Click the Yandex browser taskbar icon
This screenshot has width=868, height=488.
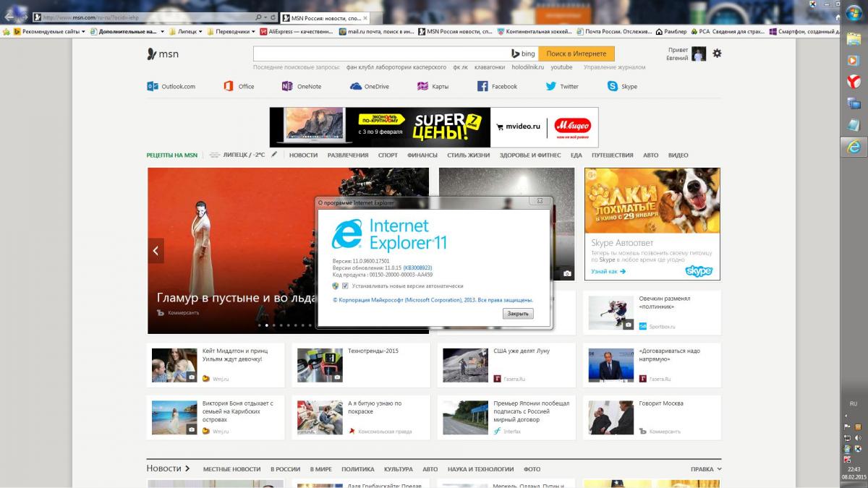[x=854, y=82]
